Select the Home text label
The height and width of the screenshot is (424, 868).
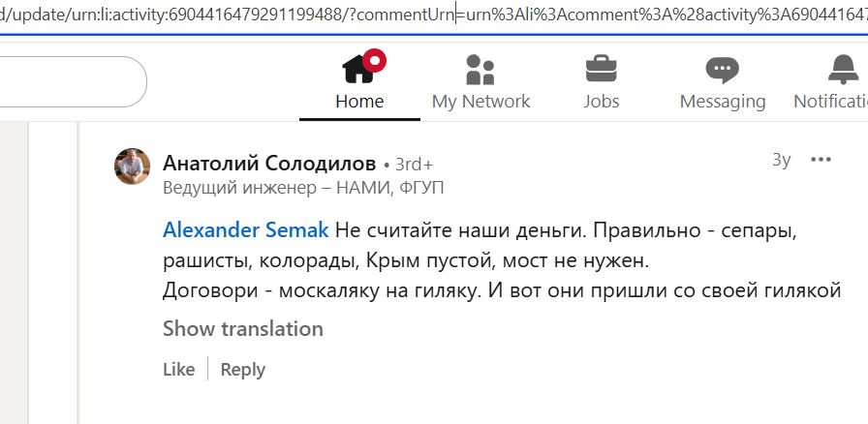359,101
